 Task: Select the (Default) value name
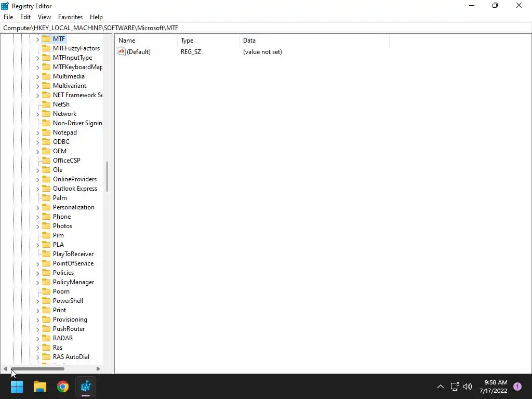(x=139, y=52)
